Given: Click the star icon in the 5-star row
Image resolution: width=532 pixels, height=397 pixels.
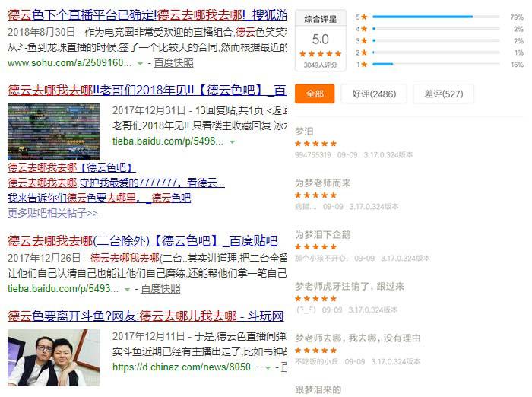Looking at the screenshot, I should 364,17.
